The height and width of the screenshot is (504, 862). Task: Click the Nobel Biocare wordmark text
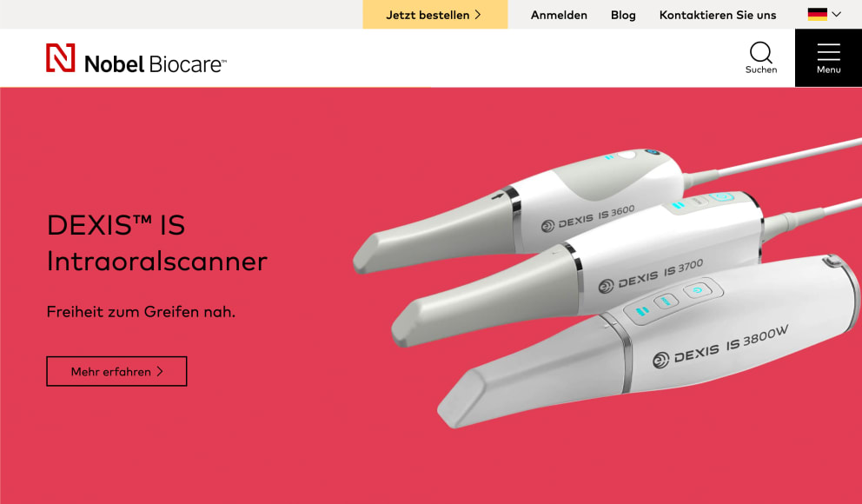(155, 64)
